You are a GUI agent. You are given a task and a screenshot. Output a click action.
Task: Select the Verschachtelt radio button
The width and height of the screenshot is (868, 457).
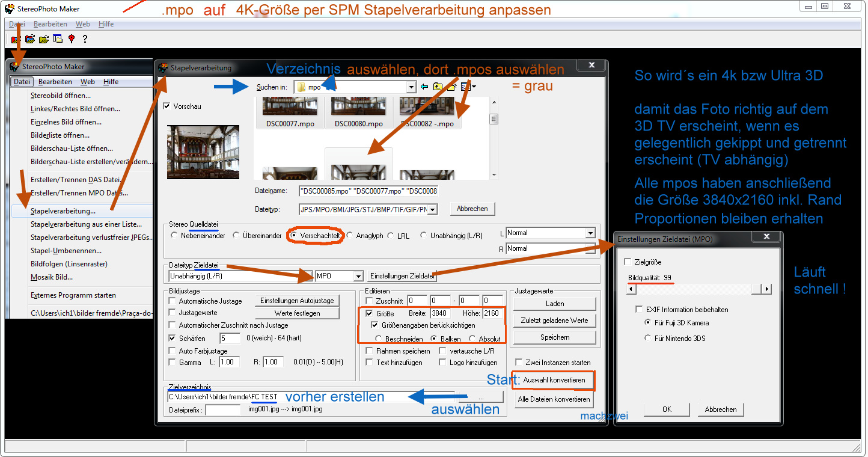tap(293, 236)
